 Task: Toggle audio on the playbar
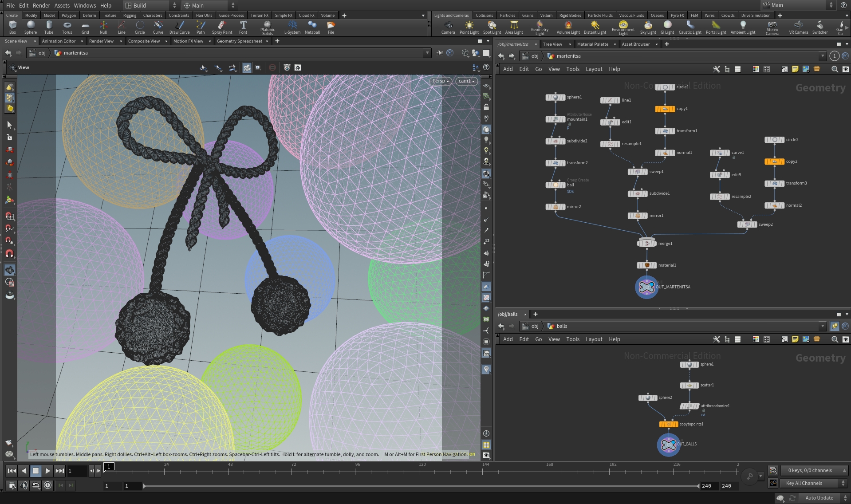[24, 485]
